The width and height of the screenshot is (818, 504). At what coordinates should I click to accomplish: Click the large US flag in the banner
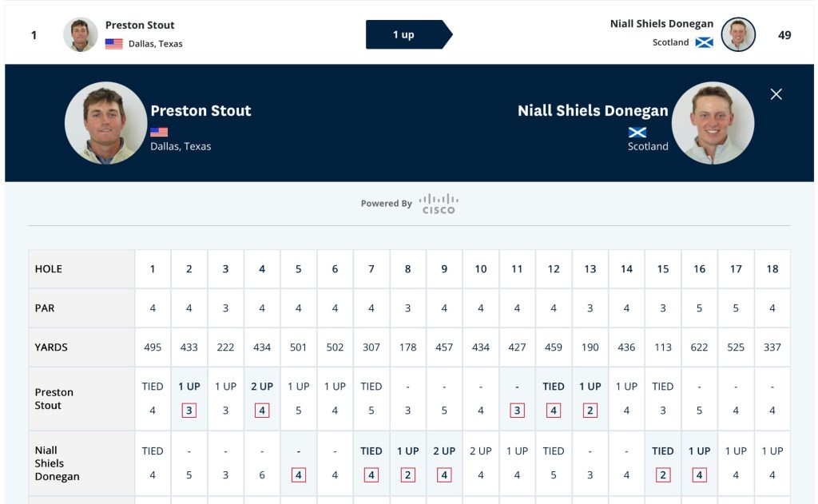159,132
